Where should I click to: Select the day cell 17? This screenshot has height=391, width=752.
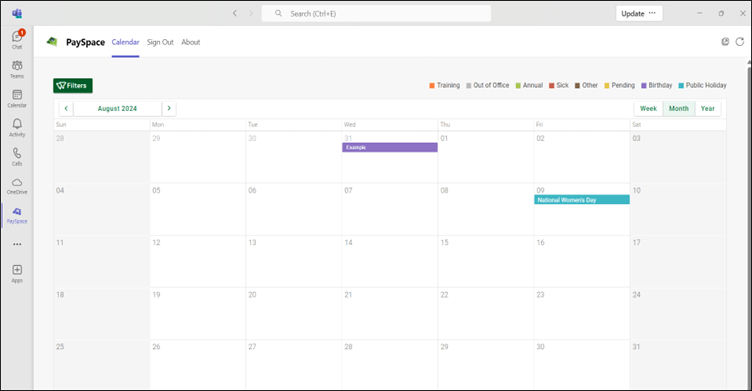678,261
